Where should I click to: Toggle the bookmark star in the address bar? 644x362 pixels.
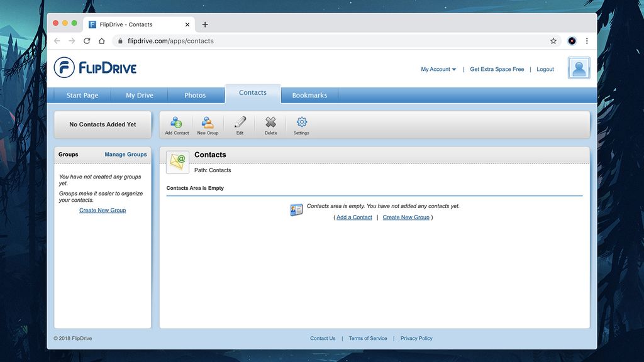[553, 40]
